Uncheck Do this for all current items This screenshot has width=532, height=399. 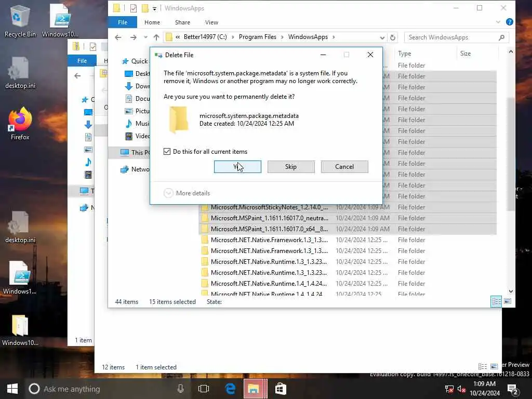click(167, 151)
